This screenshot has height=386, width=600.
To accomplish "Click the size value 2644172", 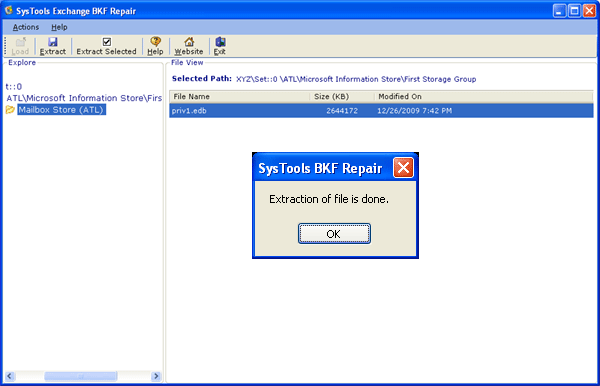I will point(342,111).
